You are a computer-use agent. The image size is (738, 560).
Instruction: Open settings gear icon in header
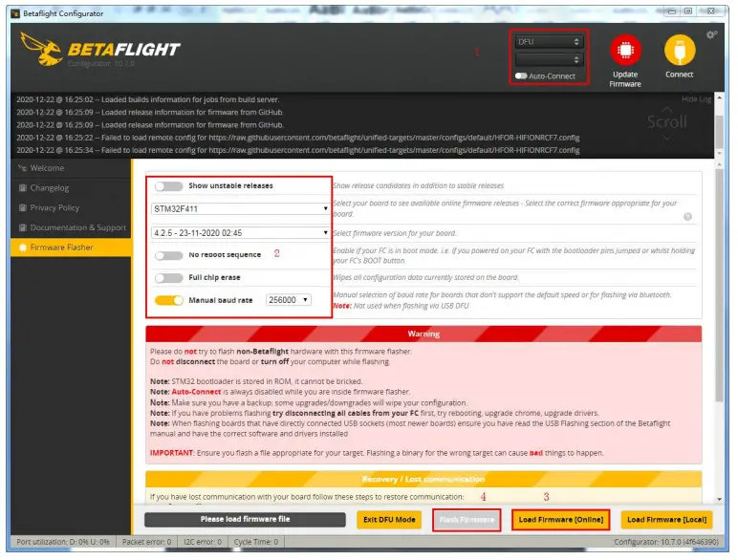point(711,34)
